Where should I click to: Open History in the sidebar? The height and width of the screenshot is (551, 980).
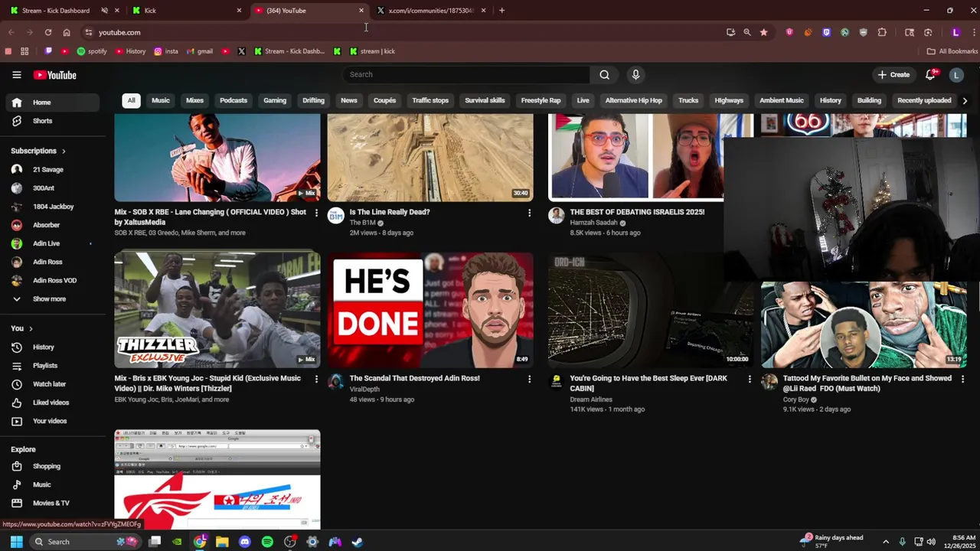[53, 347]
